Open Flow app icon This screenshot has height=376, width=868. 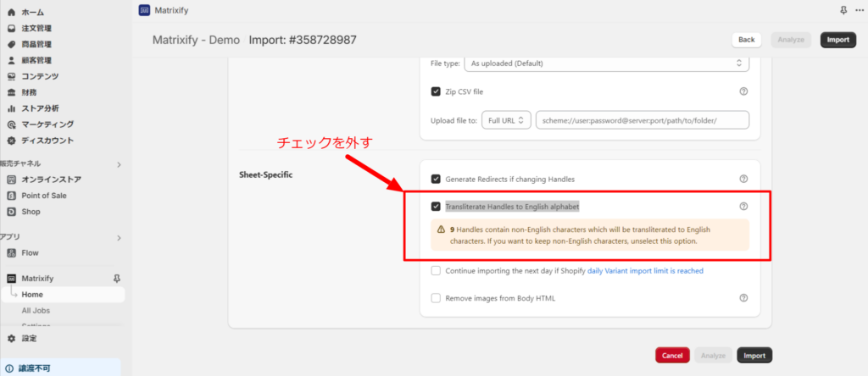click(x=11, y=253)
